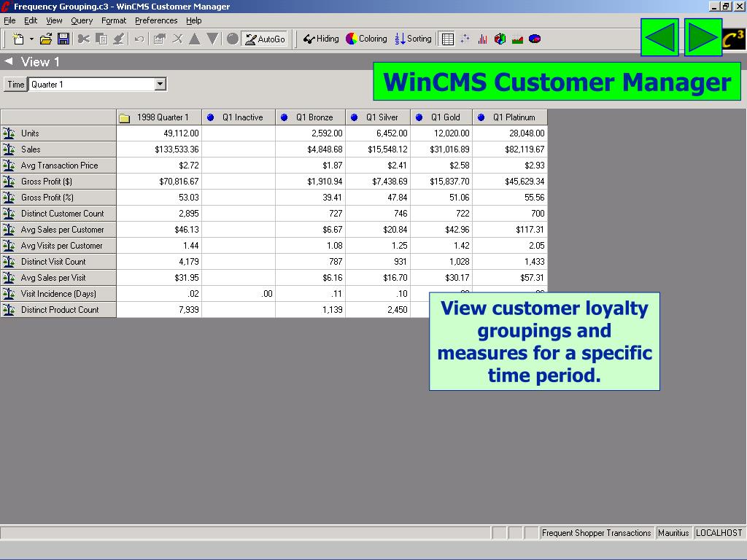747x560 pixels.
Task: Click the New document icon
Action: coord(18,39)
